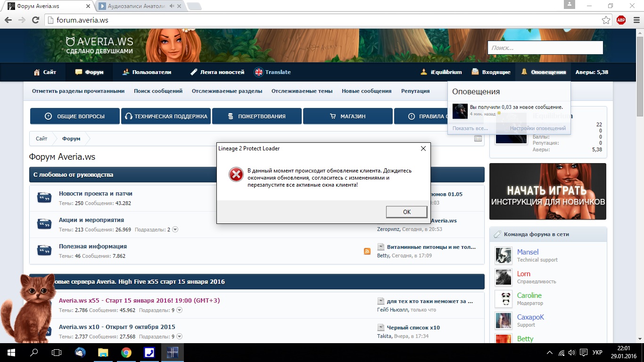Click the ТЕХНИЧЕСКАЯ ПОДДЕРЖКА button
This screenshot has height=362, width=644.
(166, 116)
